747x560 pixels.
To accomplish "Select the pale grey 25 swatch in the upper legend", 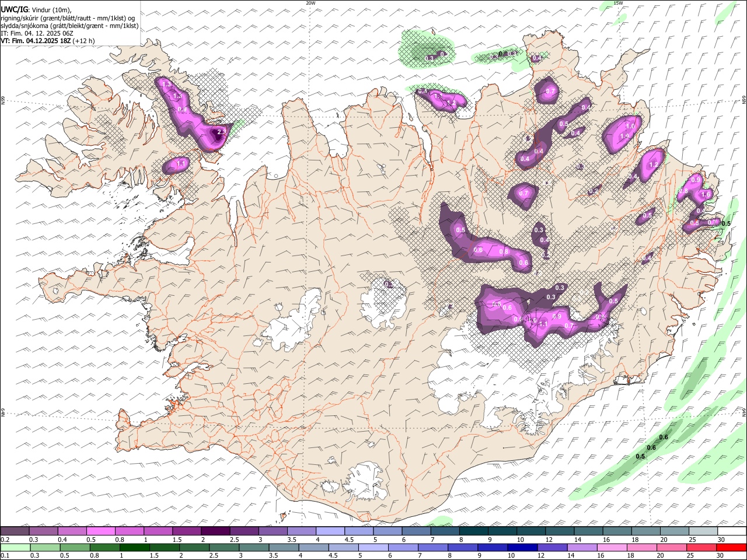I will coord(703,531).
